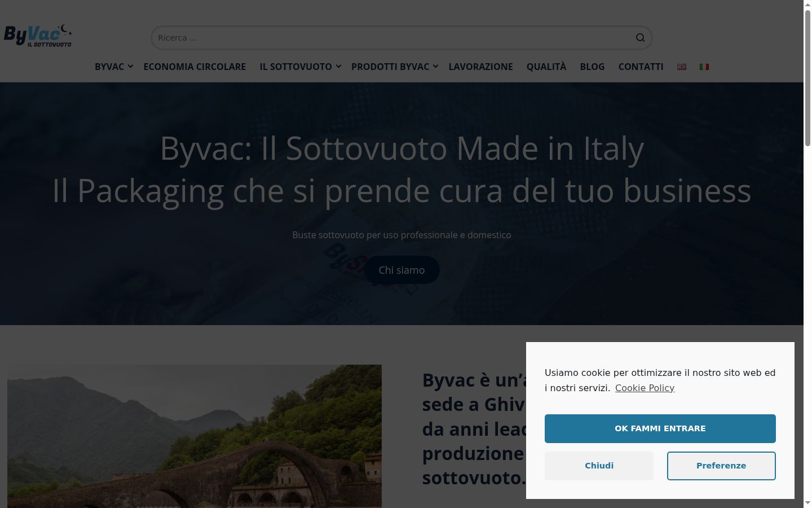Open the BYVAC menu item
The width and height of the screenshot is (812, 508).
pyautogui.click(x=109, y=67)
